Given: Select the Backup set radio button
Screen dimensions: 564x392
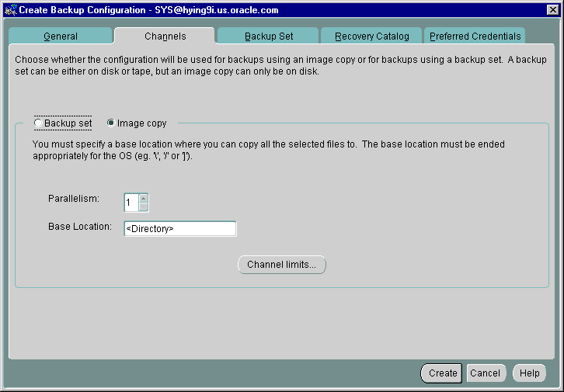Looking at the screenshot, I should 39,123.
